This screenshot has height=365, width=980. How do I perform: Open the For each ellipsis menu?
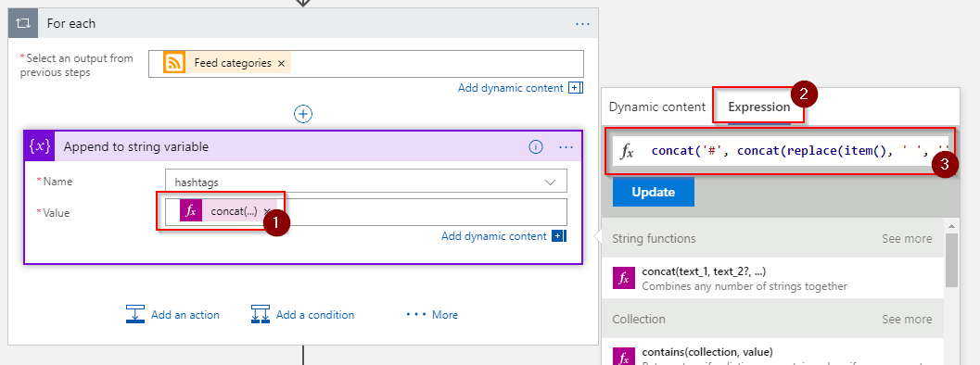[x=582, y=24]
